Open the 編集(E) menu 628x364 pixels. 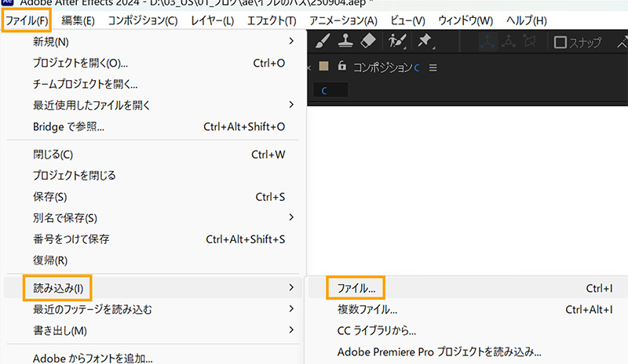[78, 20]
